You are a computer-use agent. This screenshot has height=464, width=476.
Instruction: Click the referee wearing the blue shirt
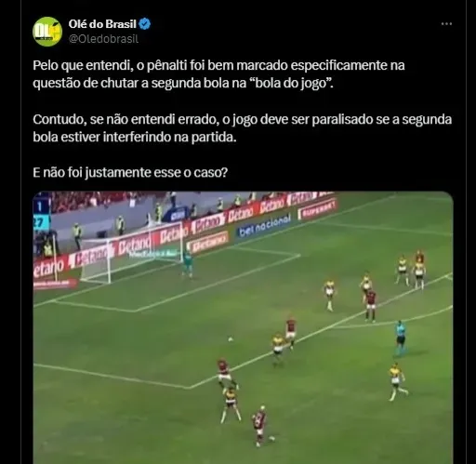tap(400, 338)
